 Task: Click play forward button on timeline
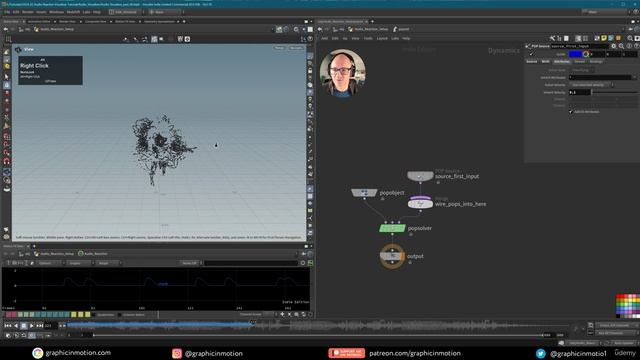coord(31,326)
